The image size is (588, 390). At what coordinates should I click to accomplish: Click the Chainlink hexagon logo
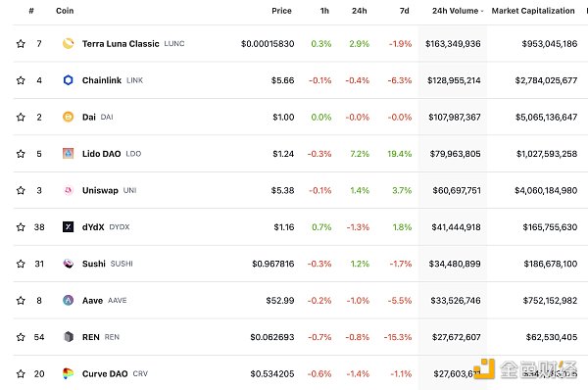tap(68, 80)
